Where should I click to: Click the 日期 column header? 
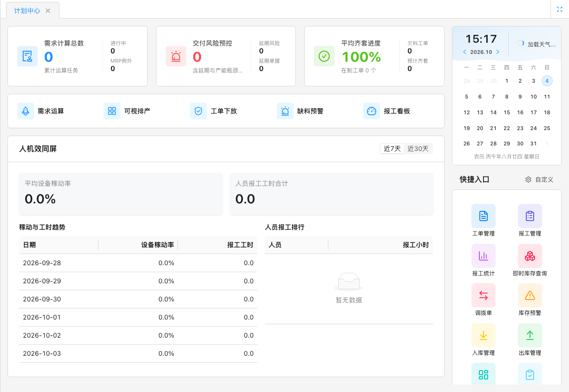click(x=59, y=245)
